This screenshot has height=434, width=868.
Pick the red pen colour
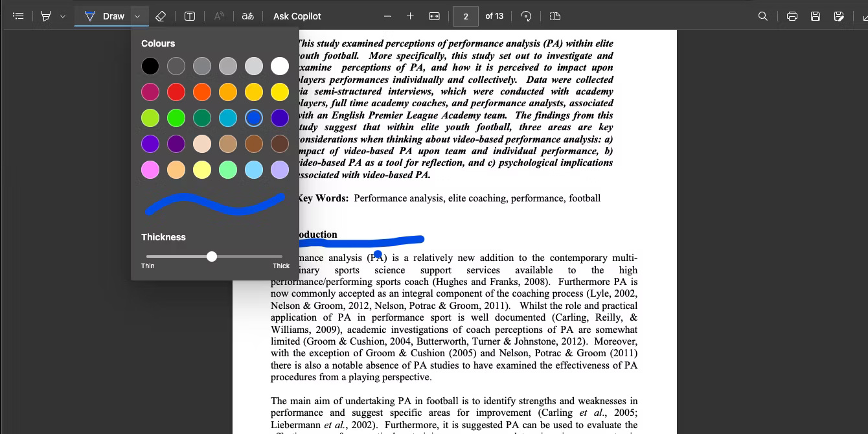176,91
